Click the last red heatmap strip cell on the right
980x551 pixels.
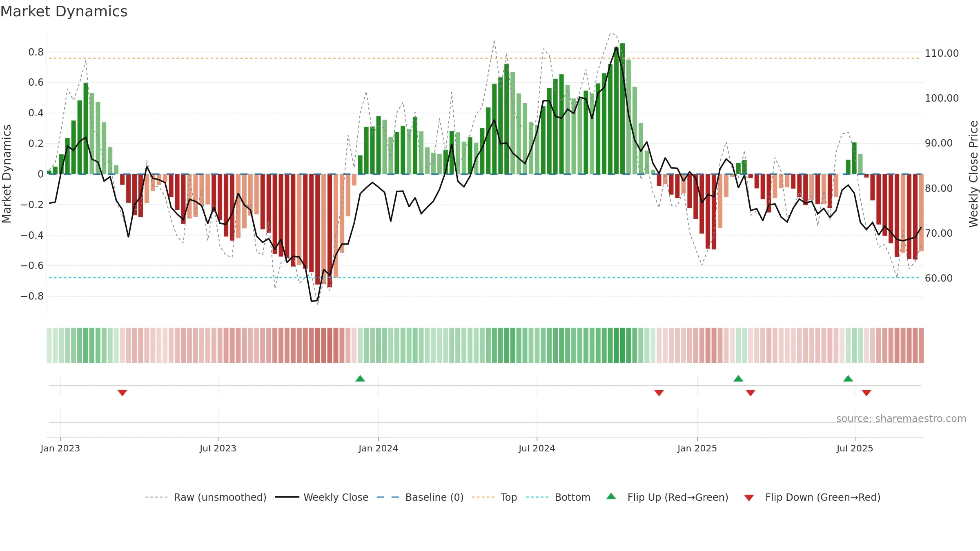[921, 345]
